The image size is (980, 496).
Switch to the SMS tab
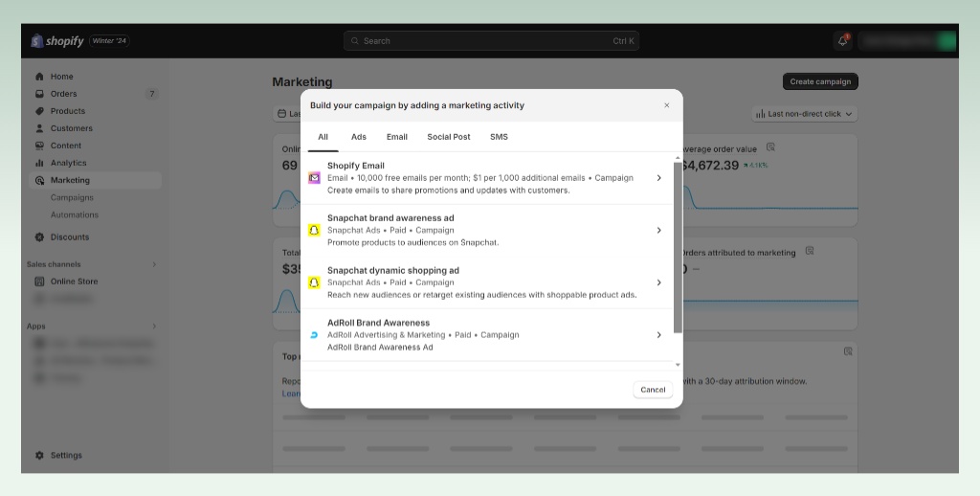tap(499, 137)
